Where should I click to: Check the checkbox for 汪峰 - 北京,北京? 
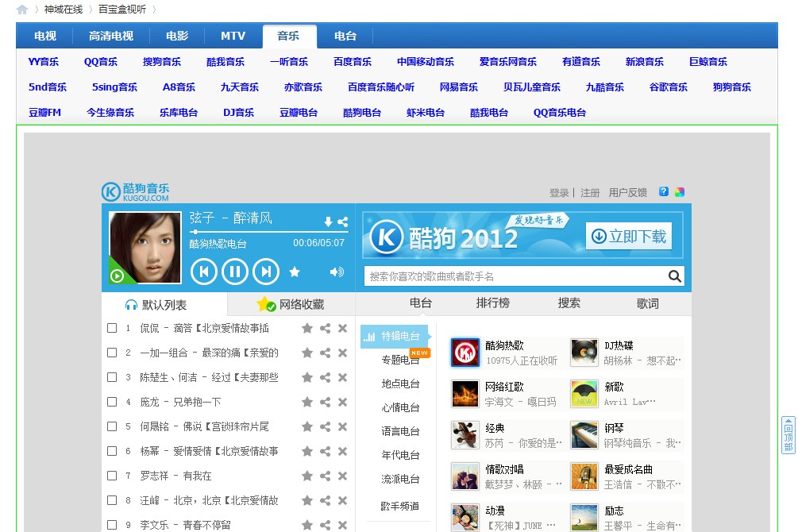tap(112, 499)
